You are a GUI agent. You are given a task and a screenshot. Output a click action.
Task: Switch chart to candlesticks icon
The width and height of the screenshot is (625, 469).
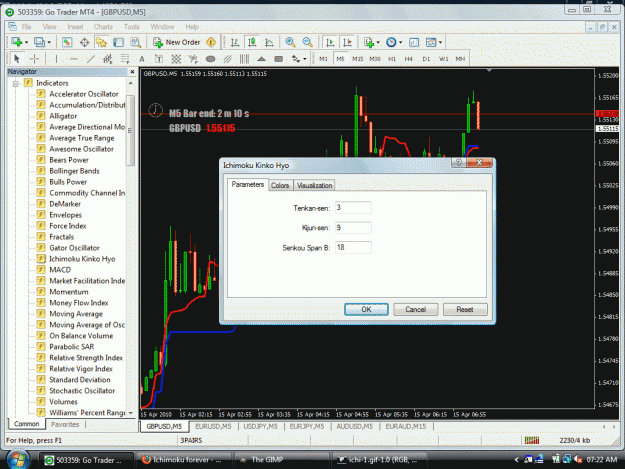point(252,42)
